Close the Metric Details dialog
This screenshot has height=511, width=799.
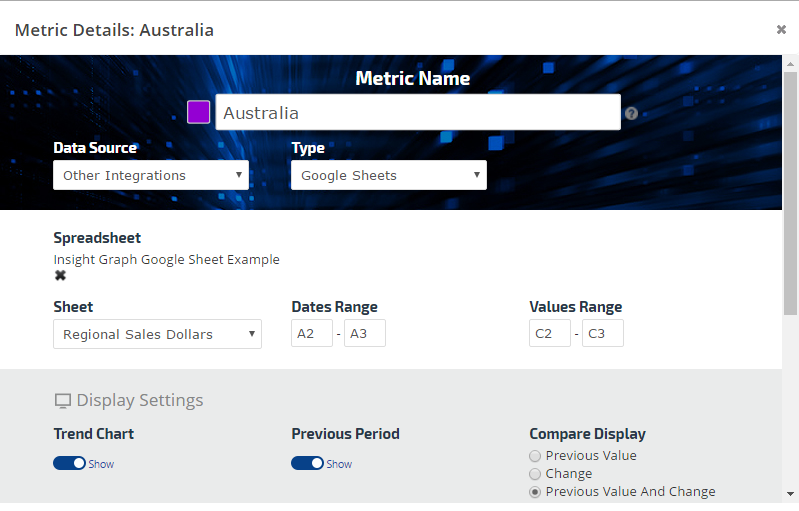coord(781,29)
